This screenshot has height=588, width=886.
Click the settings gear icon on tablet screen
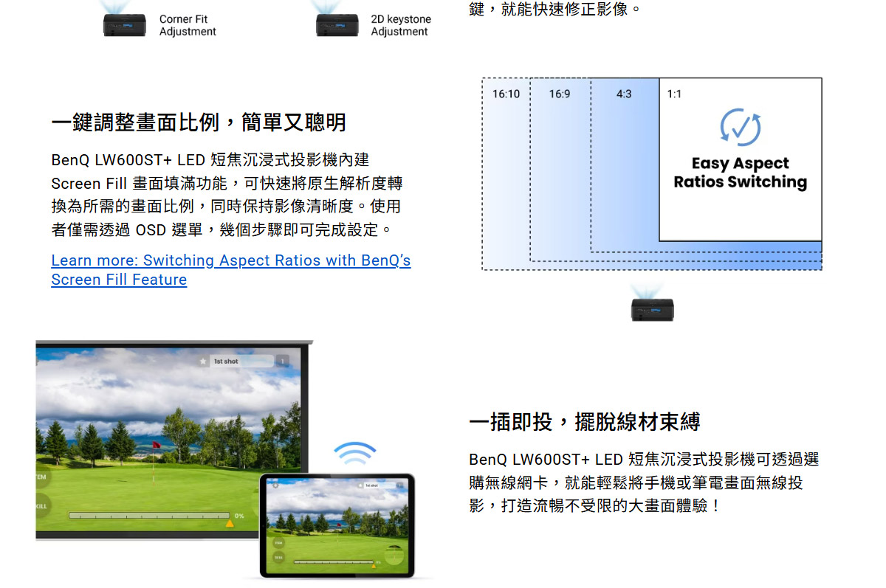point(276,486)
